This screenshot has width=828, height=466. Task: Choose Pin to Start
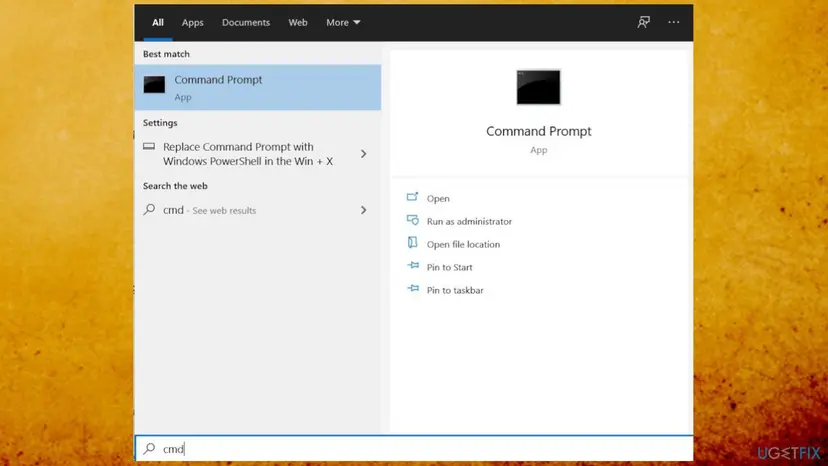tap(449, 267)
